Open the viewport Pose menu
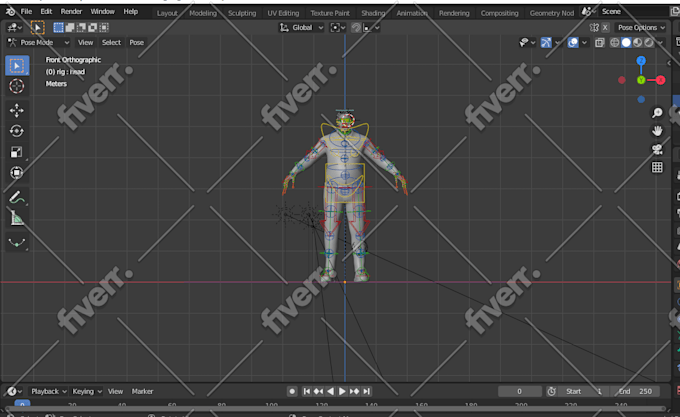The image size is (680, 417). [x=137, y=42]
